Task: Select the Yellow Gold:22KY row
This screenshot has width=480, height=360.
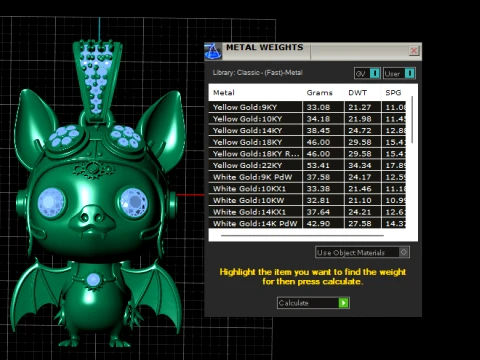Action: point(307,165)
